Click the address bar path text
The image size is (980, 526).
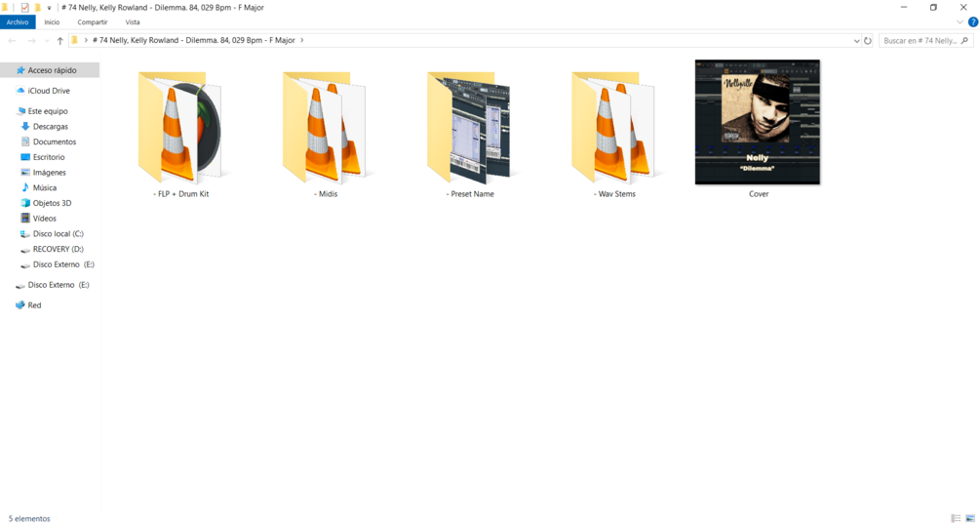coord(194,40)
